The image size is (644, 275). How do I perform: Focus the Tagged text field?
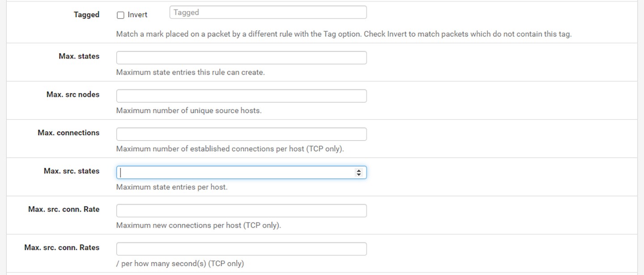[x=268, y=13]
